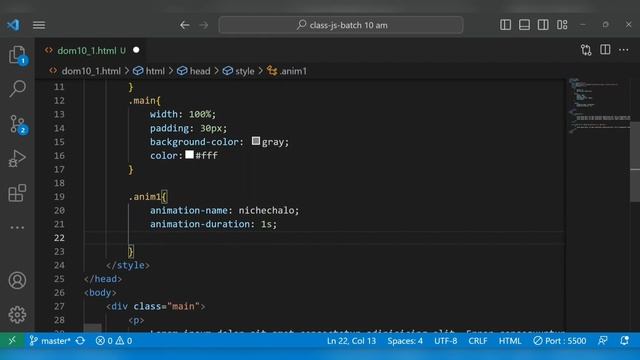
Task: Open the #fff color swatch picker
Action: coord(189,155)
